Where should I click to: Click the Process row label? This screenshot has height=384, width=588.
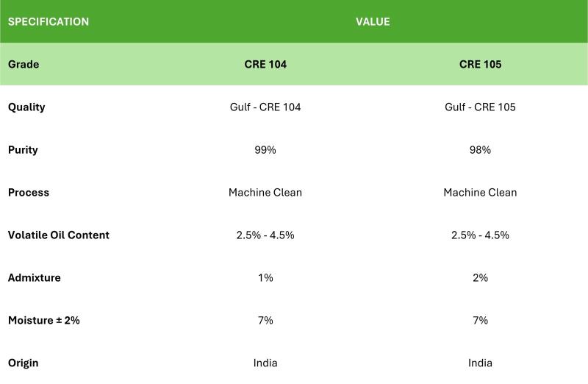(29, 192)
